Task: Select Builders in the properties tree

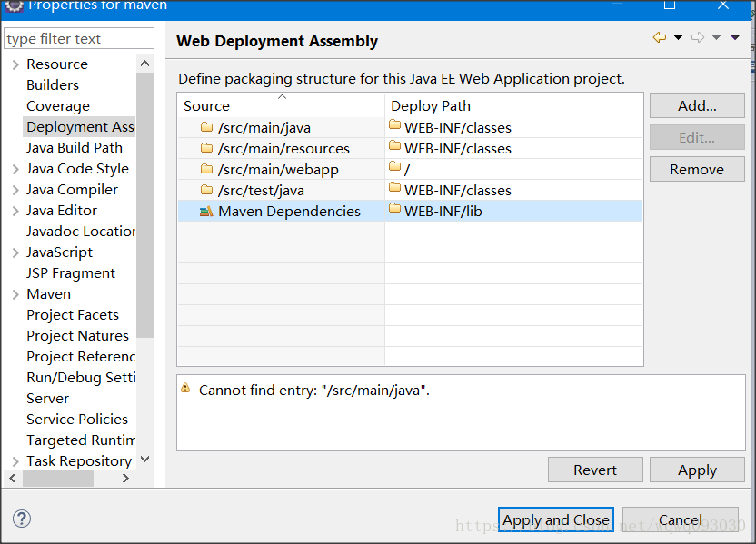Action: (53, 84)
